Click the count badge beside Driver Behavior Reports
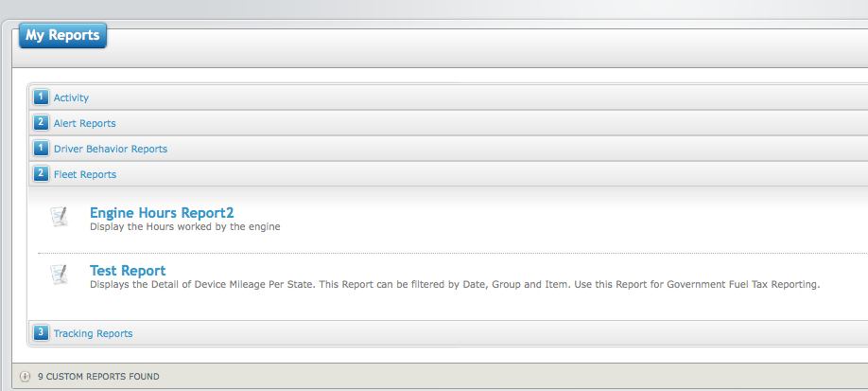Image resolution: width=868 pixels, height=391 pixels. click(41, 149)
